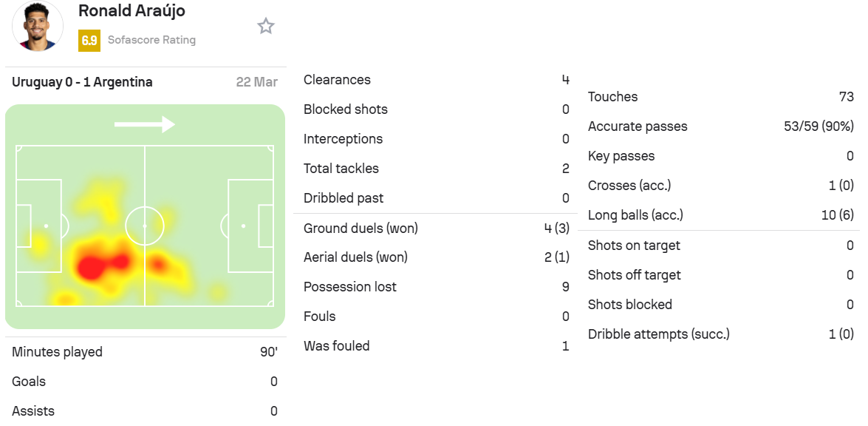
Task: Click the center circle on pitch heatmap
Action: coord(145,226)
